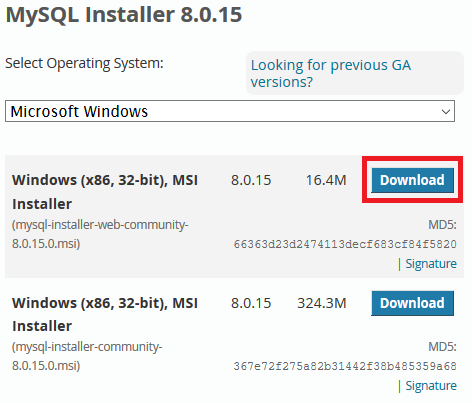Click the 'Select Operating System:' label
The height and width of the screenshot is (403, 472).
tap(84, 63)
